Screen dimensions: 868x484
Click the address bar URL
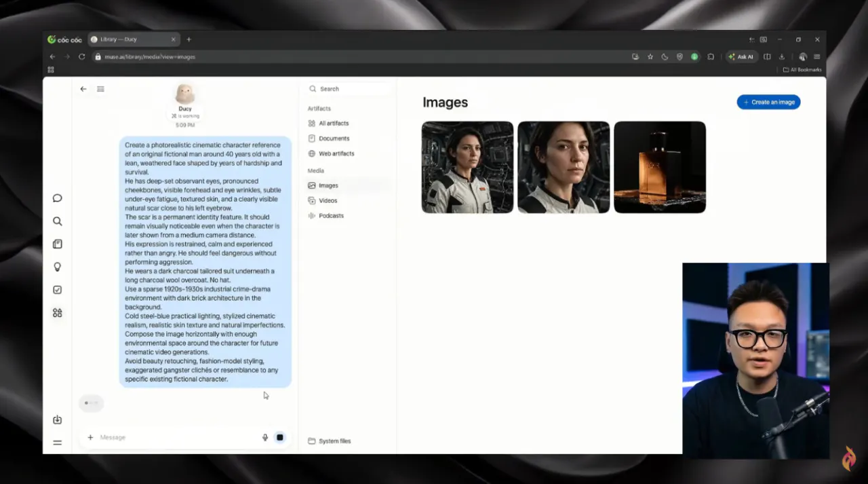point(149,57)
